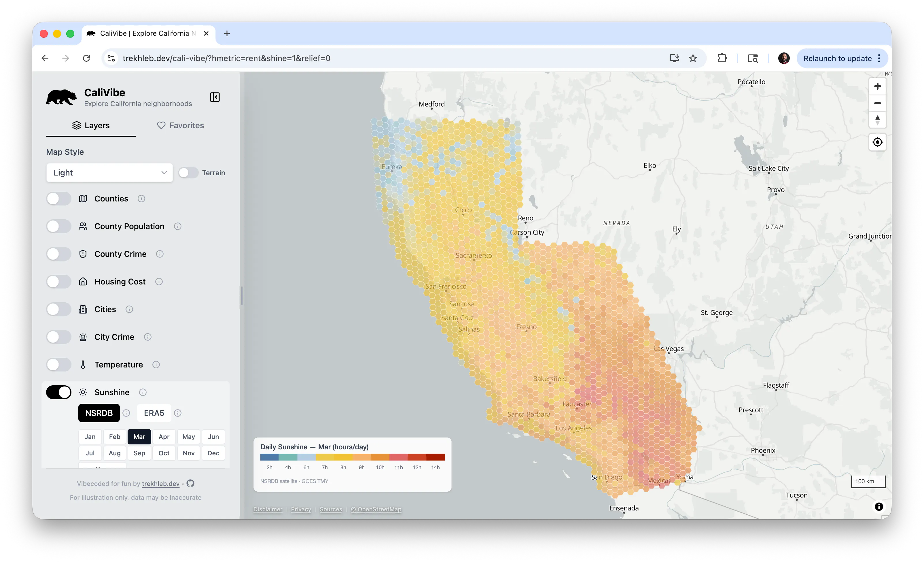Install app icon in address bar
This screenshot has width=924, height=562.
(674, 58)
